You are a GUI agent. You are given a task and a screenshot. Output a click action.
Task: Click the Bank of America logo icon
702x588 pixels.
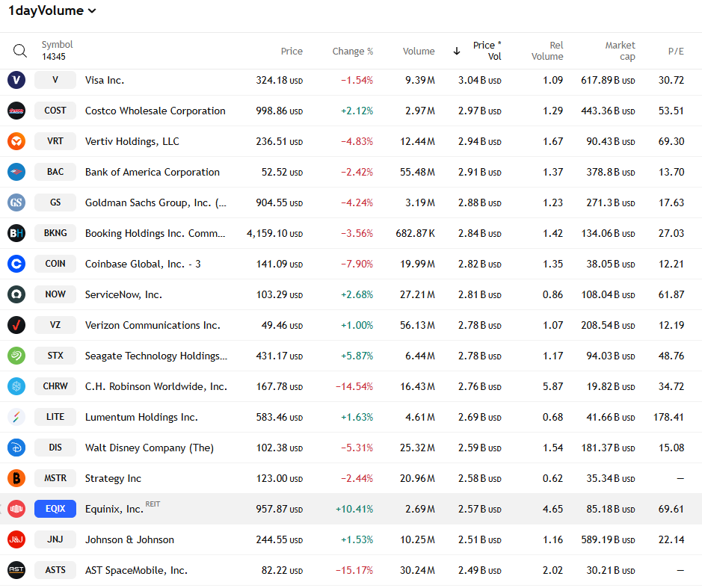[x=16, y=172]
